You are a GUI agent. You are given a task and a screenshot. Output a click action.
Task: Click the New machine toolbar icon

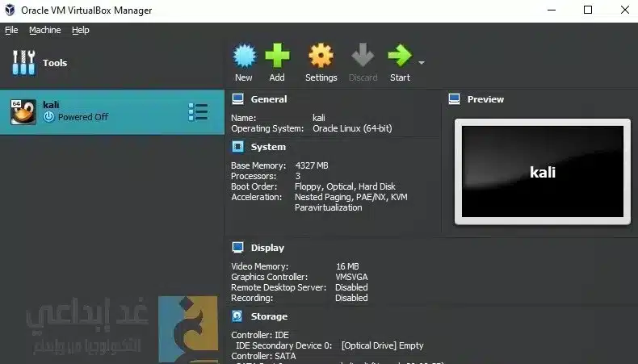tap(244, 56)
